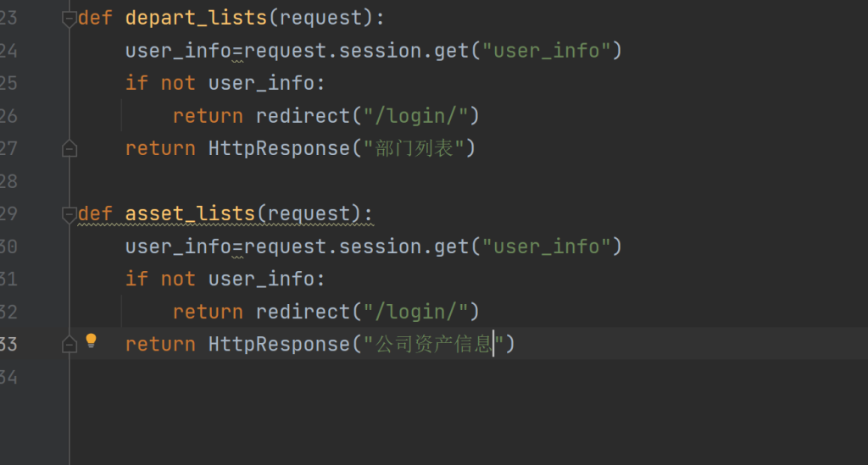Click line number 23 in the gutter
868x465 pixels.
[8, 18]
